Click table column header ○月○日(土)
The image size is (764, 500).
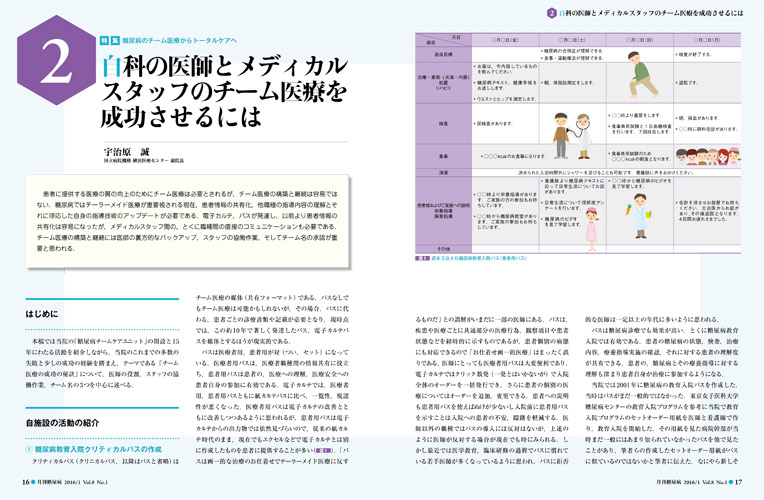click(x=573, y=40)
